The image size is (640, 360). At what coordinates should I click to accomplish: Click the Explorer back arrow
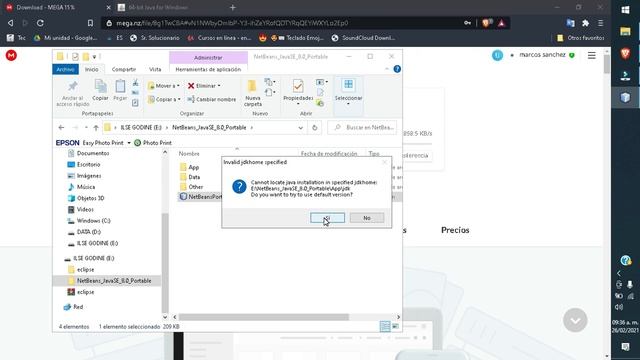coord(61,128)
